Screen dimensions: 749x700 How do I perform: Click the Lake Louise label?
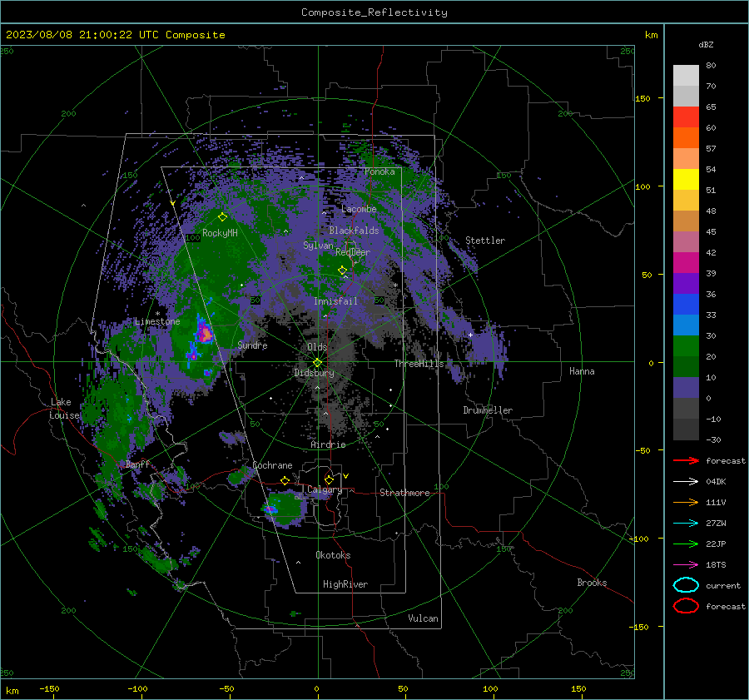click(65, 409)
